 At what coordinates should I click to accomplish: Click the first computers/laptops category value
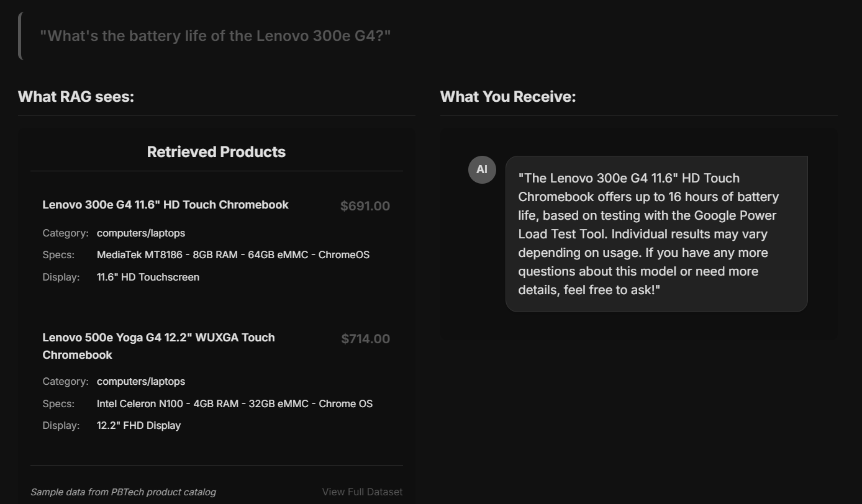click(x=141, y=233)
